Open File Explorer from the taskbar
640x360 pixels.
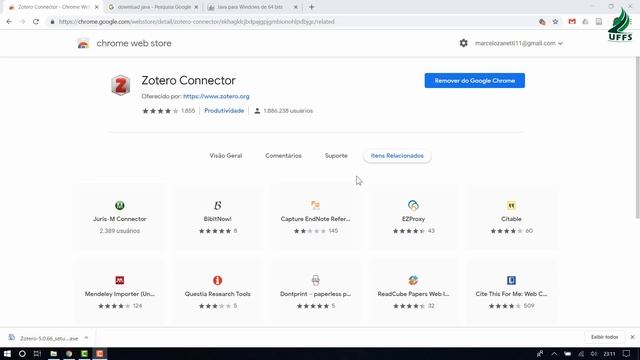[x=53, y=353]
